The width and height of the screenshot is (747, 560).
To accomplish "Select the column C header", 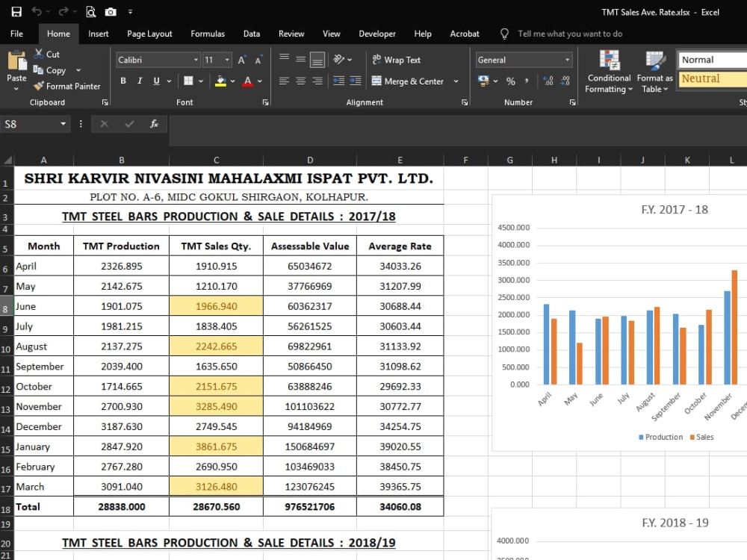I will coord(216,160).
